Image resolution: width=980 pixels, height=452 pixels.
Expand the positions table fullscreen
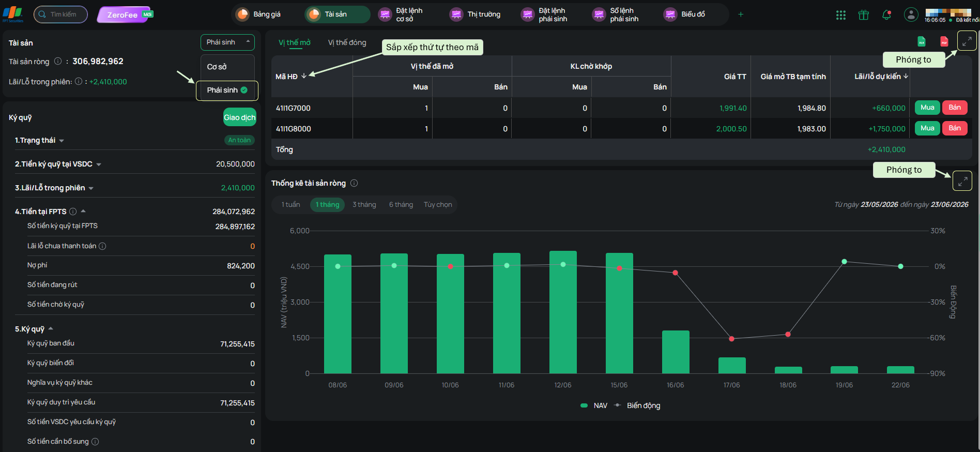point(967,41)
